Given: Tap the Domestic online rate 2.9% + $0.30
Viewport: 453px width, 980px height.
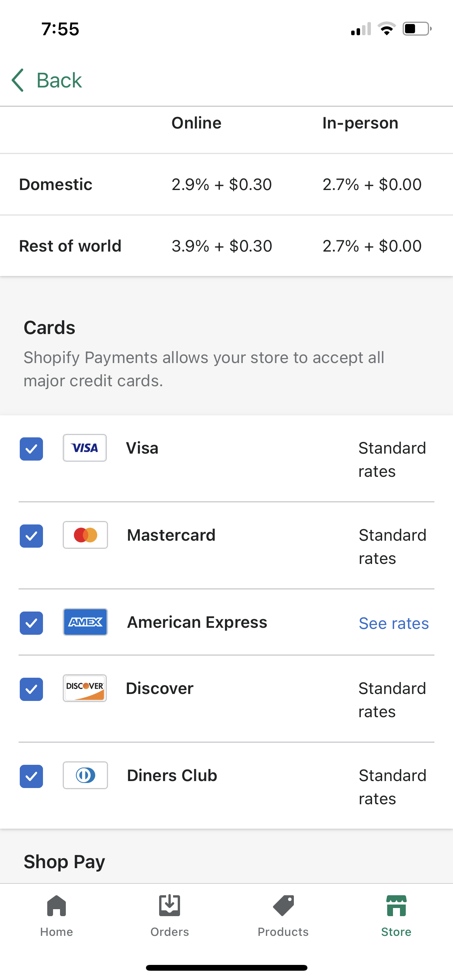Looking at the screenshot, I should 221,185.
